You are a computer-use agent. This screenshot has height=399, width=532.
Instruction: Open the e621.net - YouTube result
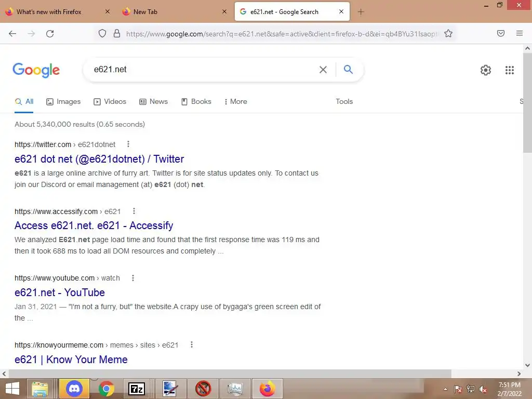pyautogui.click(x=60, y=292)
